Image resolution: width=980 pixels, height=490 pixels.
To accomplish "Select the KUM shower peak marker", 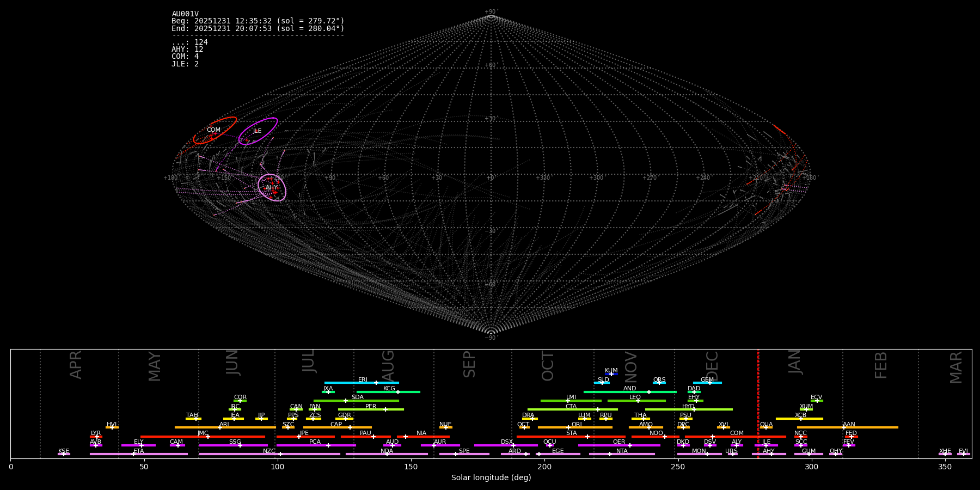I will click(611, 374).
